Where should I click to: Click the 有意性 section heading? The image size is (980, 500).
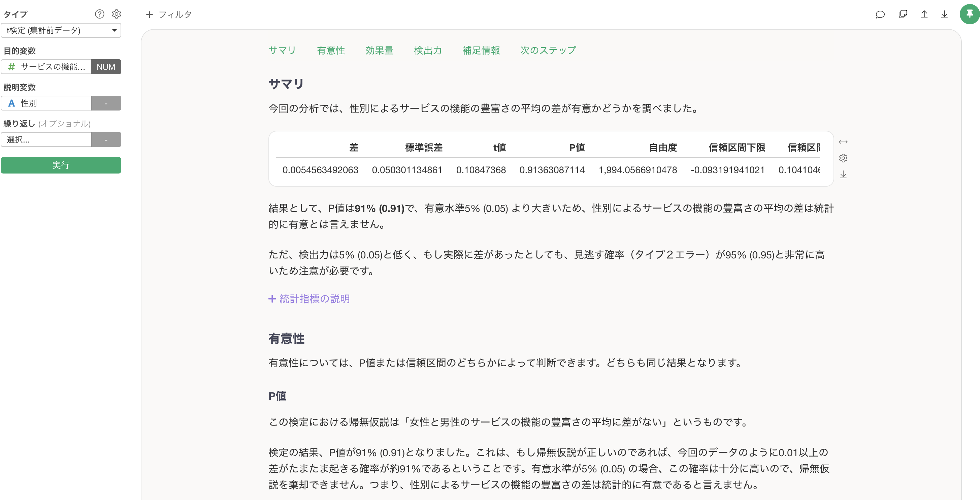pyautogui.click(x=287, y=338)
